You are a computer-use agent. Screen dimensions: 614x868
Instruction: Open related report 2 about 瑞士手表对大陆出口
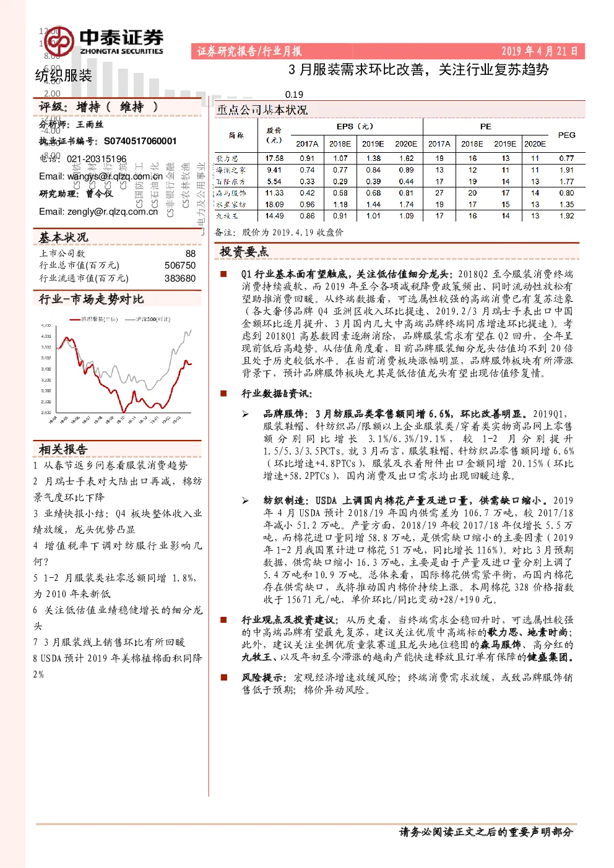point(117,489)
